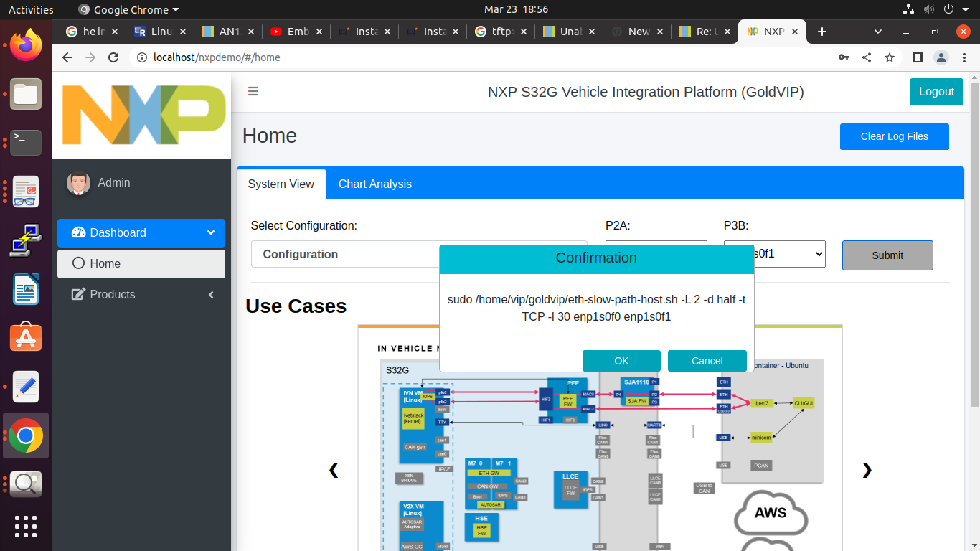Screen dimensions: 980x551
Task: Click the Activities button
Action: coord(31,9)
